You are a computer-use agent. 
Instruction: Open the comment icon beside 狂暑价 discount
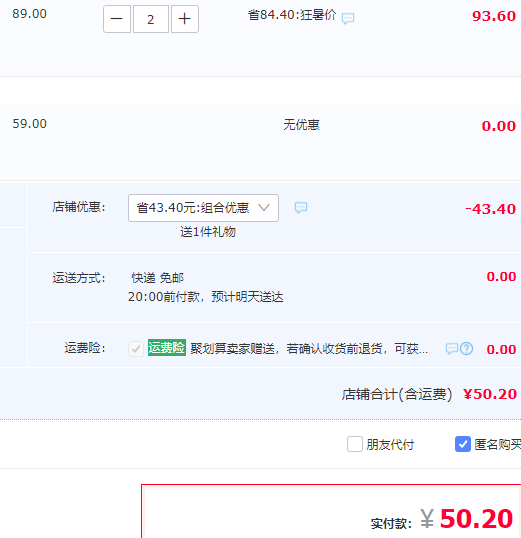click(x=348, y=18)
